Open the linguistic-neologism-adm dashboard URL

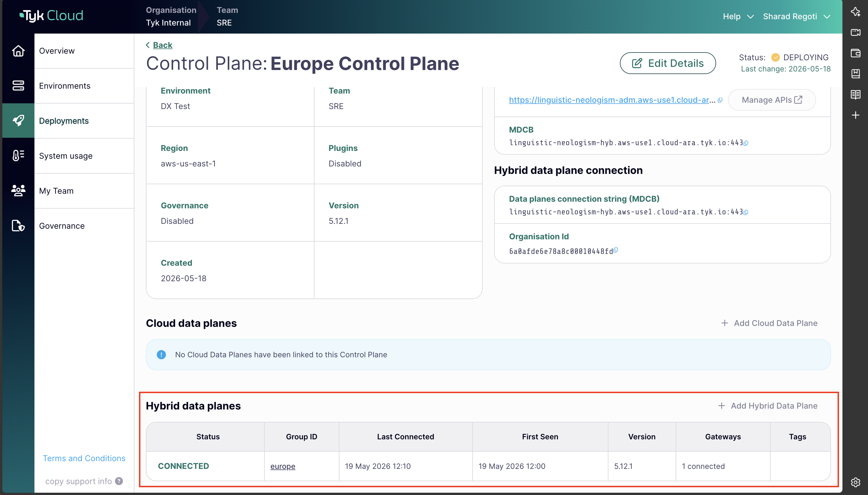pos(612,100)
